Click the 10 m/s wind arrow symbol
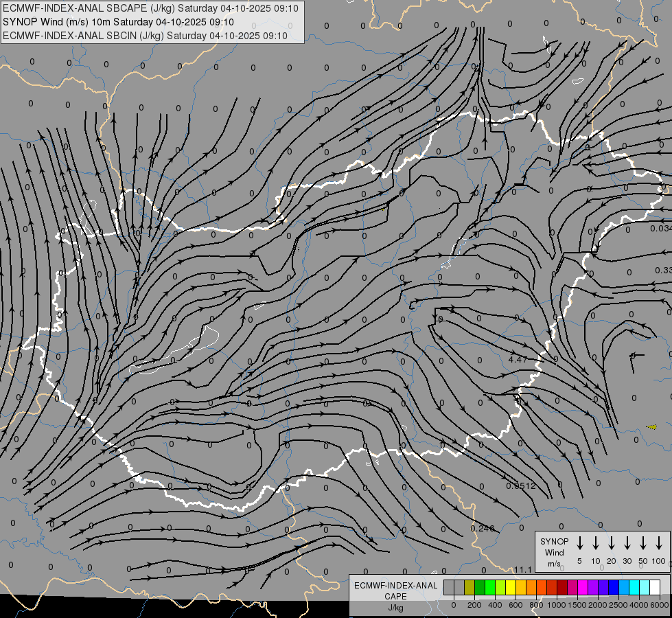Screen dimensions: 672x618 point(596,543)
